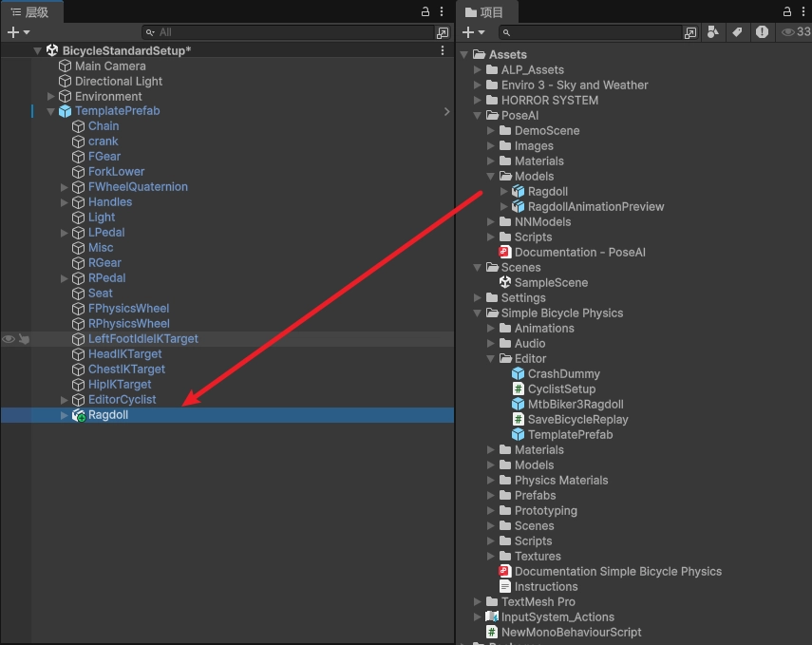Open the Project panel three-dot menu
Screen dimensions: 812x645
pos(803,11)
